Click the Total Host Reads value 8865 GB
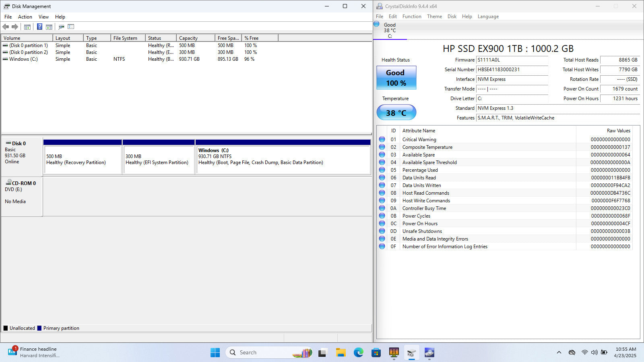Screen dimensions: 644x362 [620, 60]
